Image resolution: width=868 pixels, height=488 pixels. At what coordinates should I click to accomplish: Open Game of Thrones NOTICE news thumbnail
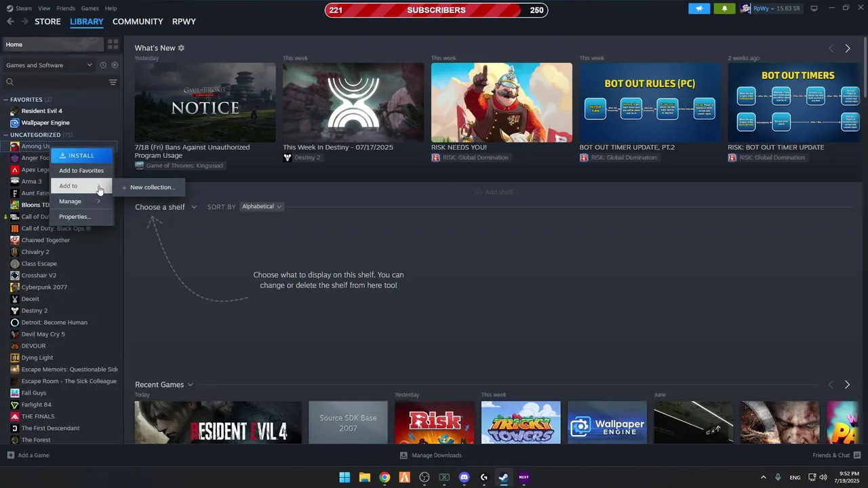pyautogui.click(x=205, y=102)
